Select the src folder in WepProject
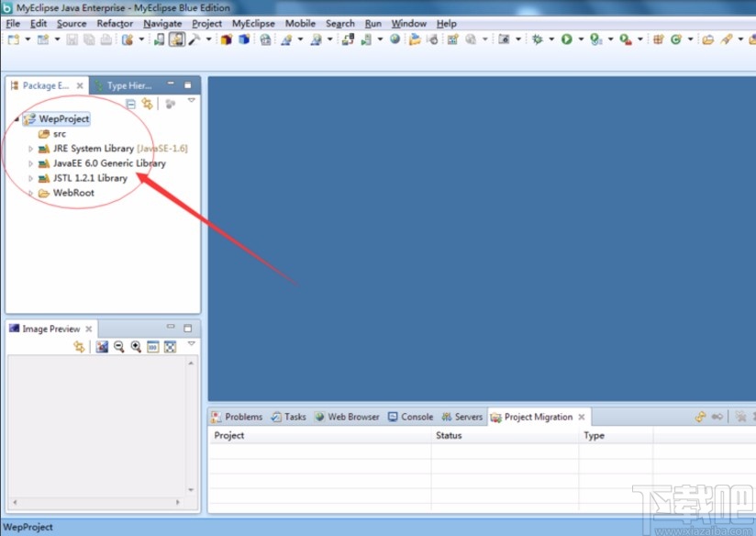Screen dimensions: 756x536 click(52, 134)
